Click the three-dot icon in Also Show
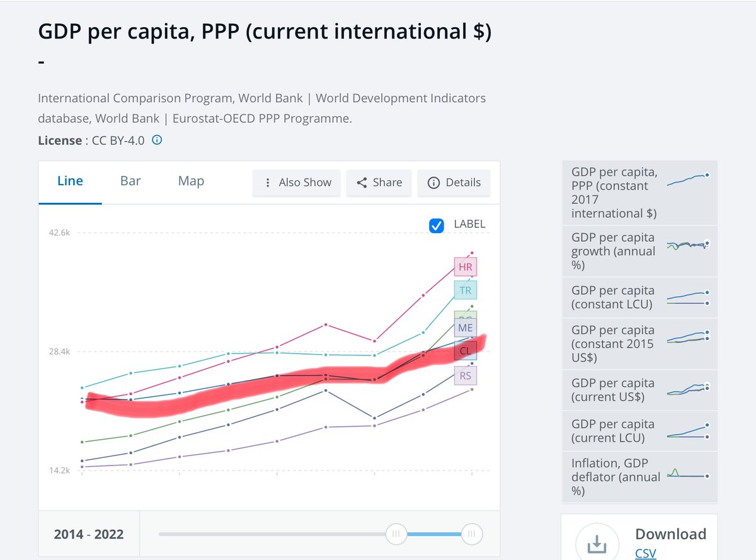This screenshot has width=756, height=560. (x=269, y=183)
